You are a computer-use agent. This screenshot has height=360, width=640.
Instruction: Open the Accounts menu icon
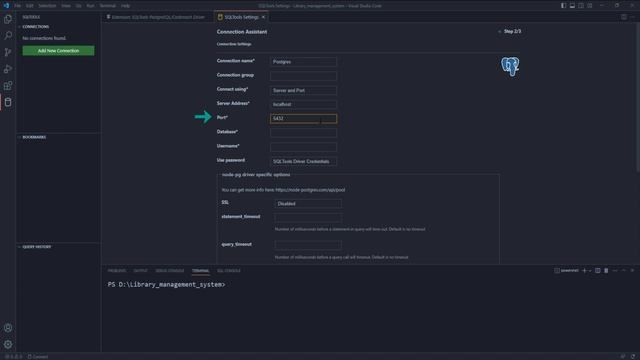pos(8,328)
